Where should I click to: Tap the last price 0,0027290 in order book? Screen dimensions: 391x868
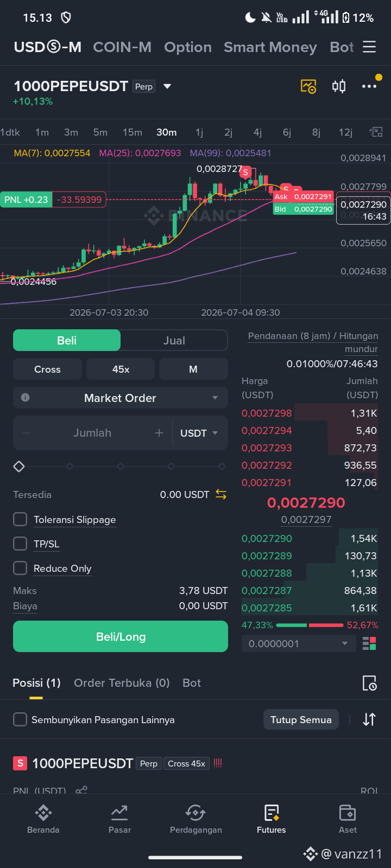[x=306, y=502]
